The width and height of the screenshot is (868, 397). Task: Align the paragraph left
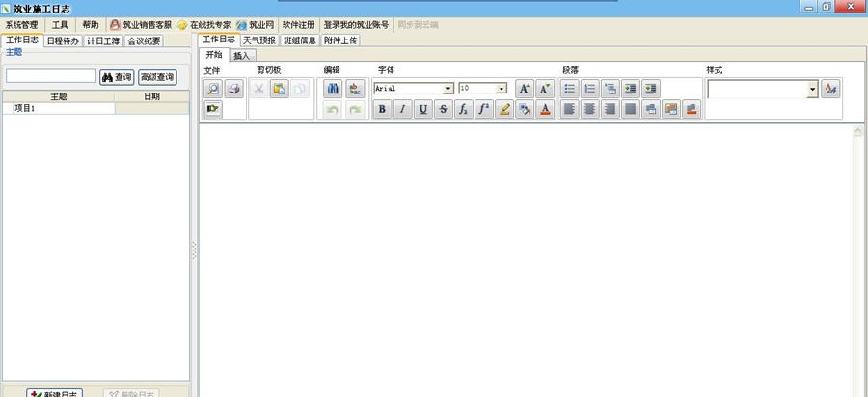pyautogui.click(x=570, y=109)
